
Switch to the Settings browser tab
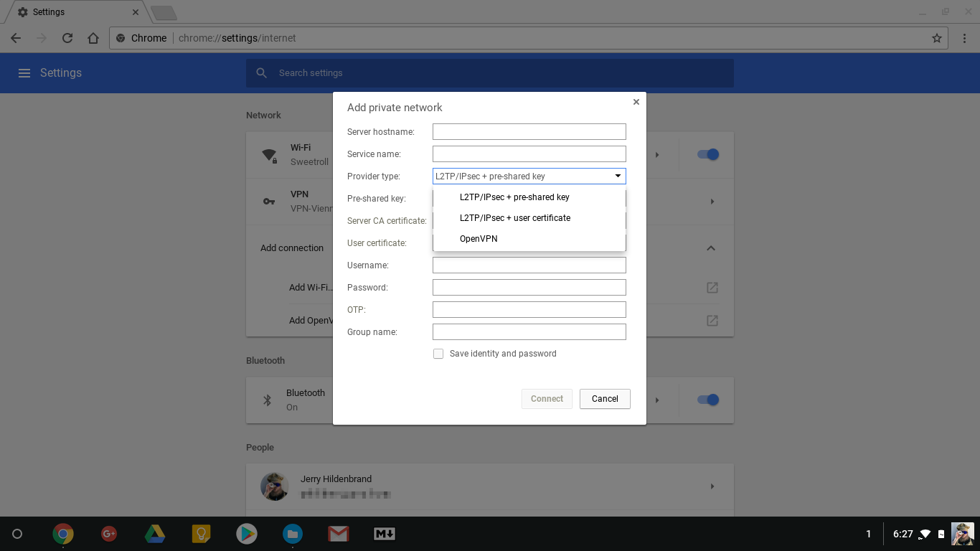tap(76, 12)
